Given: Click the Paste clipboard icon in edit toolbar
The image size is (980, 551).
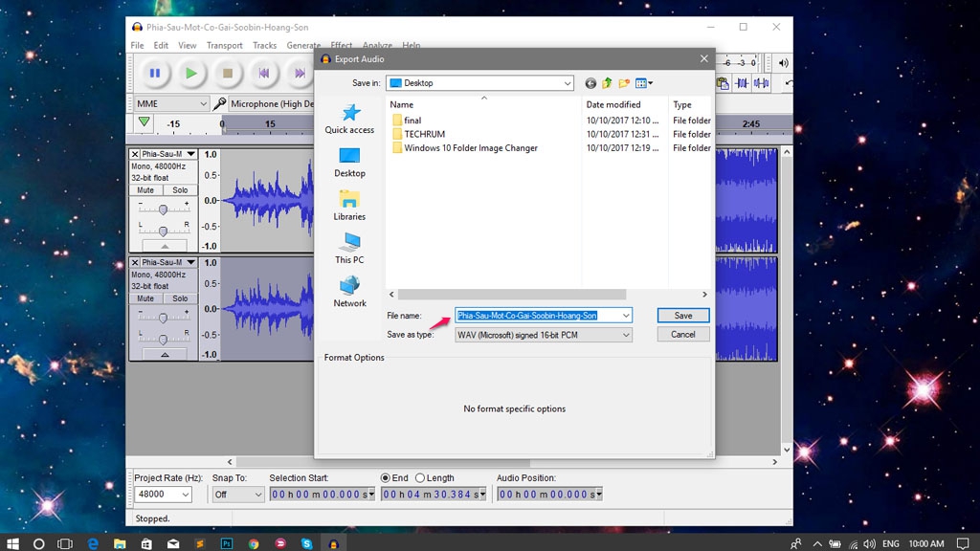Looking at the screenshot, I should tap(724, 83).
